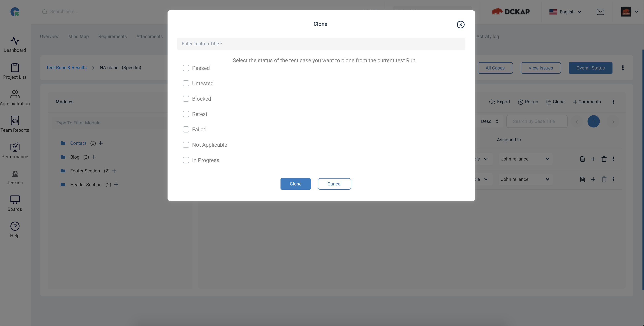Click the app logo in top-left corner
The height and width of the screenshot is (326, 644).
15,12
